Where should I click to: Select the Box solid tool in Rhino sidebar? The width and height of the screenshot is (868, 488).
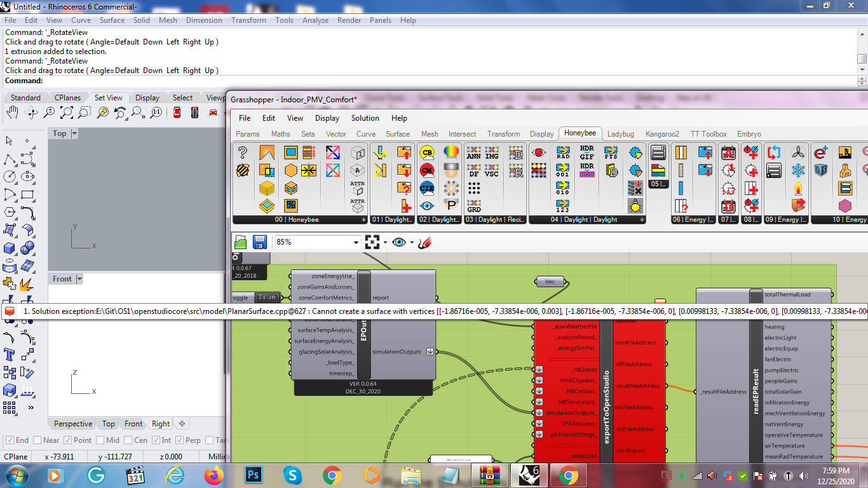click(10, 248)
